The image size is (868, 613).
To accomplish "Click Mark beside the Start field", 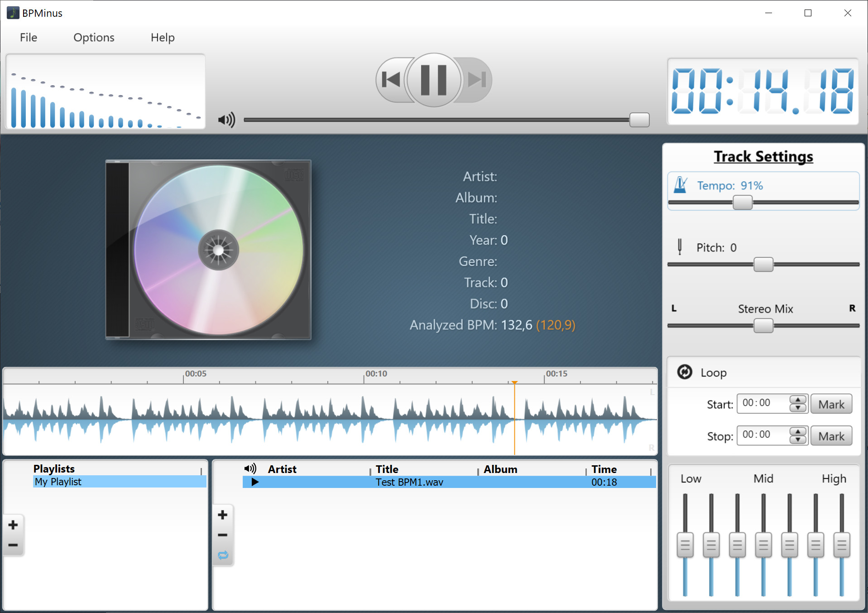I will (x=831, y=404).
